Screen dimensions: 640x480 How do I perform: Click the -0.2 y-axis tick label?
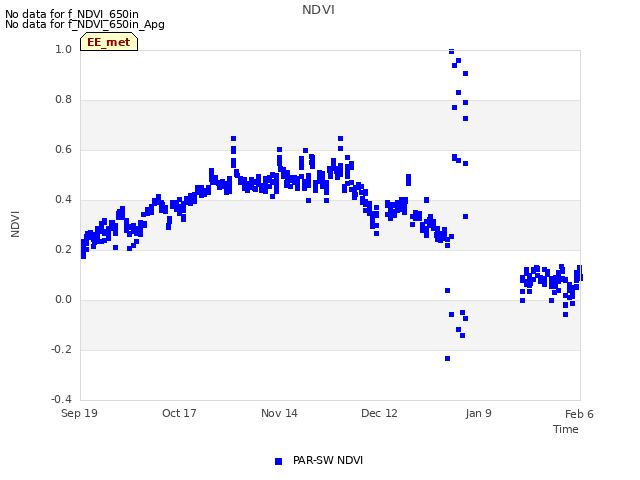coord(61,349)
